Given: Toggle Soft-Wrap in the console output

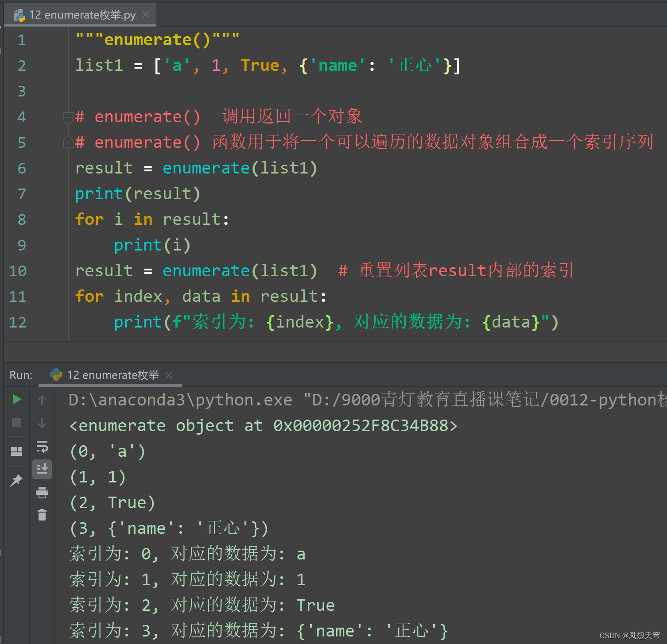Looking at the screenshot, I should pyautogui.click(x=42, y=447).
